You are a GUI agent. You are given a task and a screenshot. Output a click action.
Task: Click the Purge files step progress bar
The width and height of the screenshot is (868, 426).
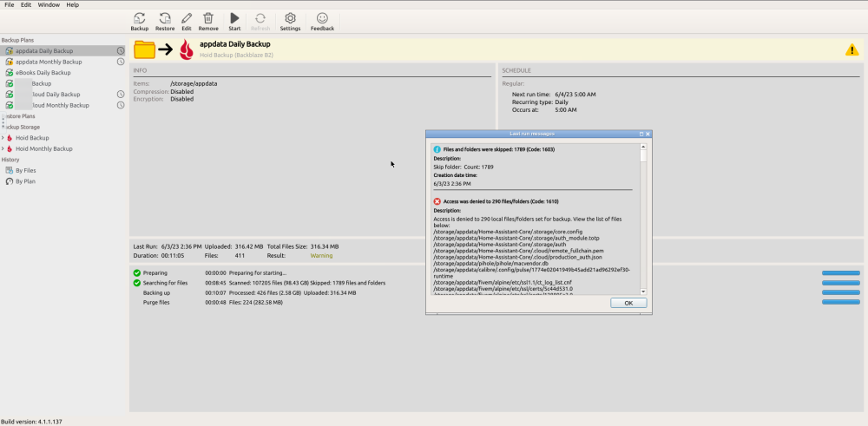(841, 302)
